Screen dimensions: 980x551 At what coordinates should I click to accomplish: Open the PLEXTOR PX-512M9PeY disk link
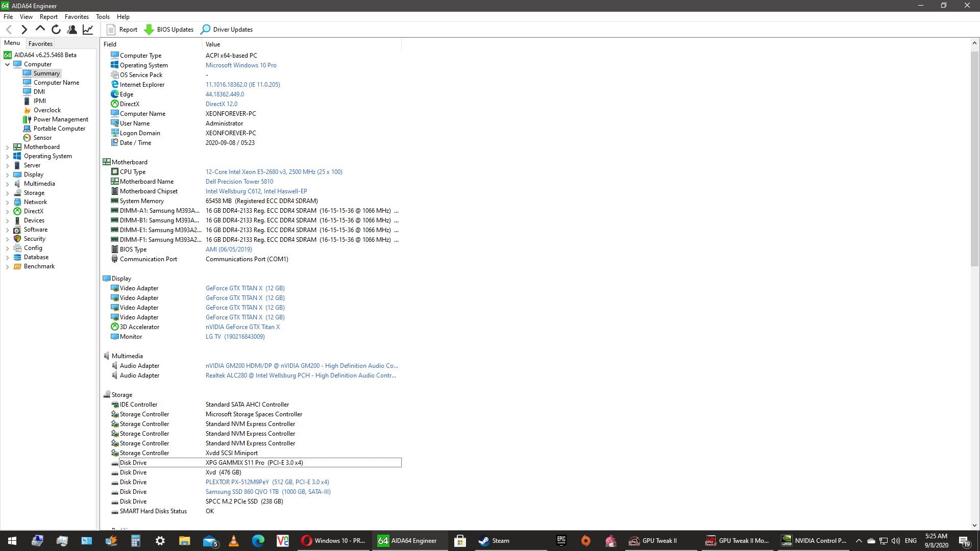click(x=267, y=482)
